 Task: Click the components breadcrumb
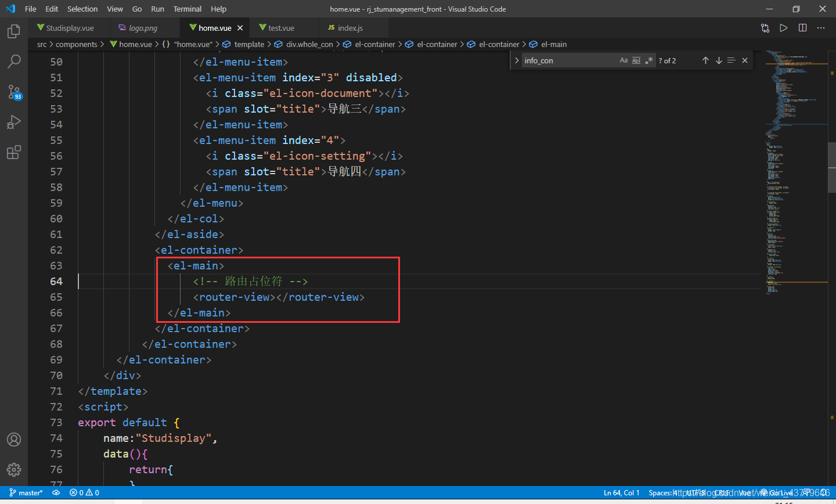(x=77, y=44)
